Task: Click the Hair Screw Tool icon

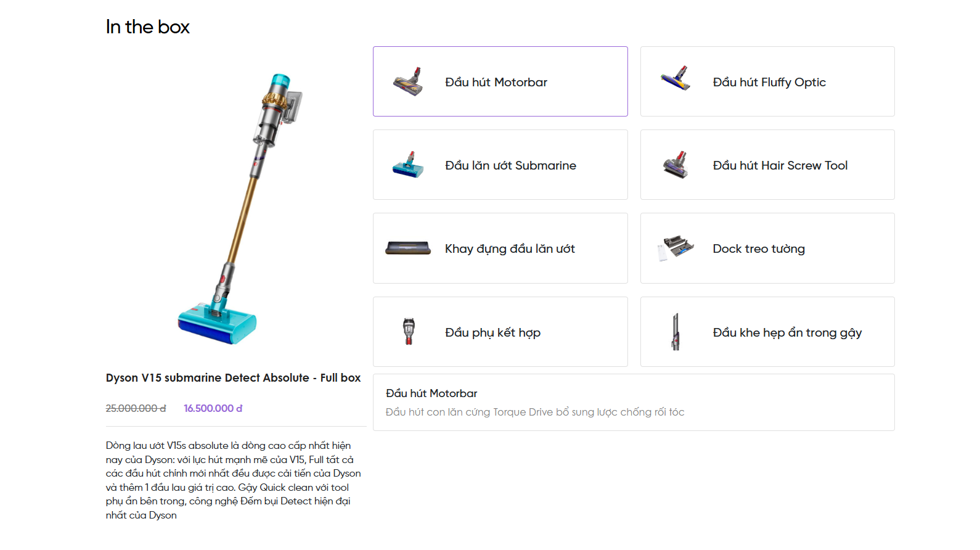Action: pos(676,165)
